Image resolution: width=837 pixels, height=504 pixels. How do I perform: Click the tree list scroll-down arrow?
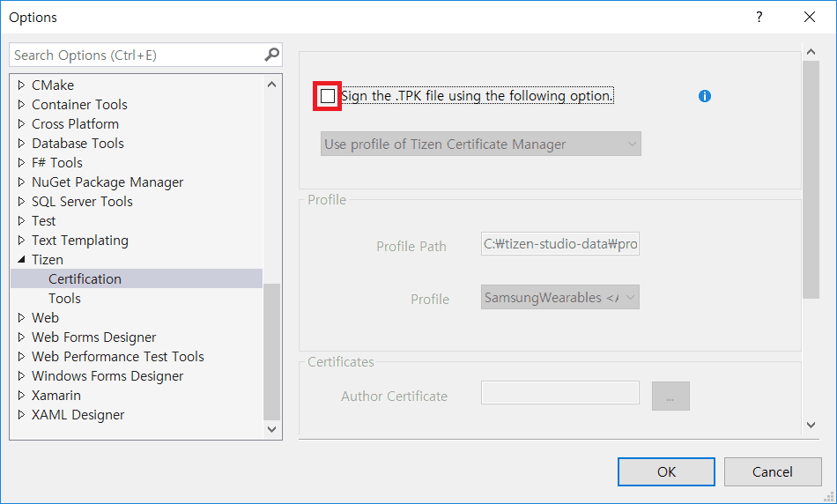[271, 429]
